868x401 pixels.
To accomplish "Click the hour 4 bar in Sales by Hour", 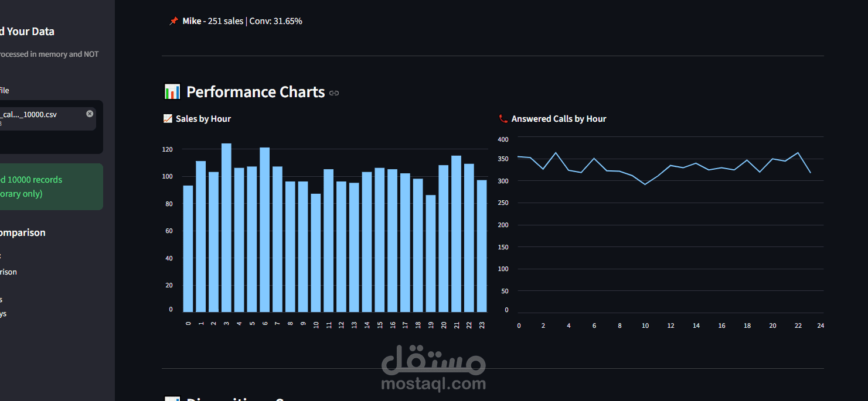I will pos(239,240).
